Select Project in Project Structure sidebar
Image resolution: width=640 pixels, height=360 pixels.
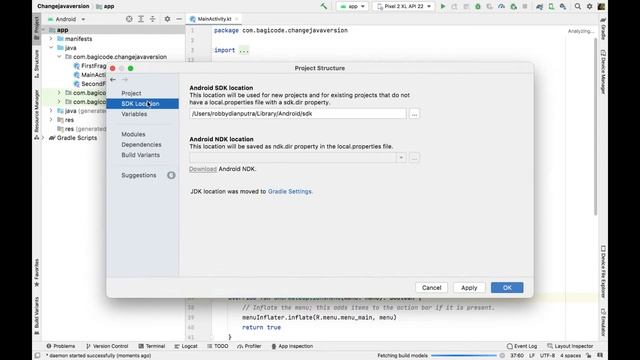(x=131, y=93)
